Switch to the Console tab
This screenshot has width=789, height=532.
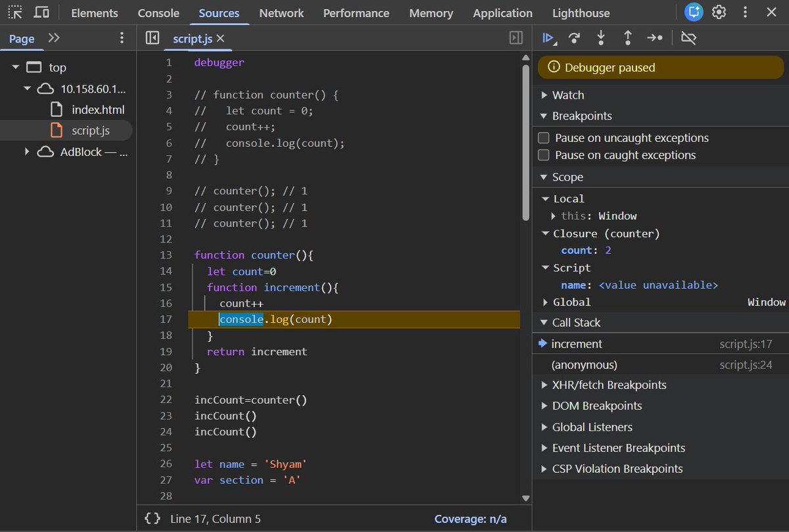tap(158, 12)
